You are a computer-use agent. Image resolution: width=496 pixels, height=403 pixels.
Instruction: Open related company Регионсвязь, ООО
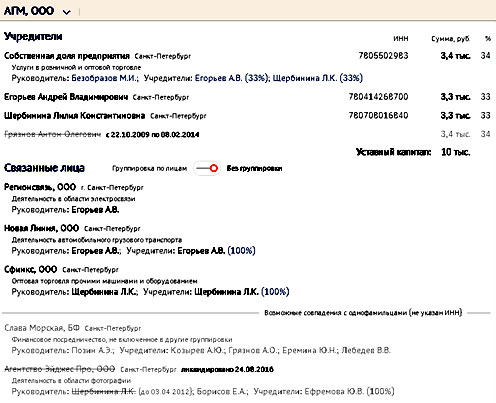pos(40,187)
